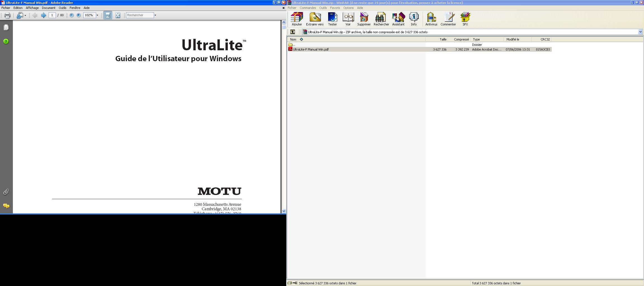Zoom in with the plus icon
Image resolution: width=644 pixels, height=286 pixels.
point(79,15)
